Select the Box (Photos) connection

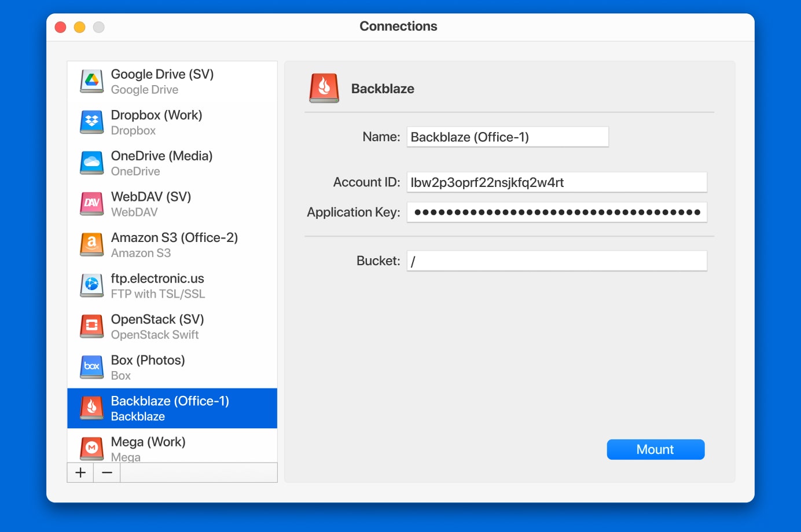pos(172,367)
